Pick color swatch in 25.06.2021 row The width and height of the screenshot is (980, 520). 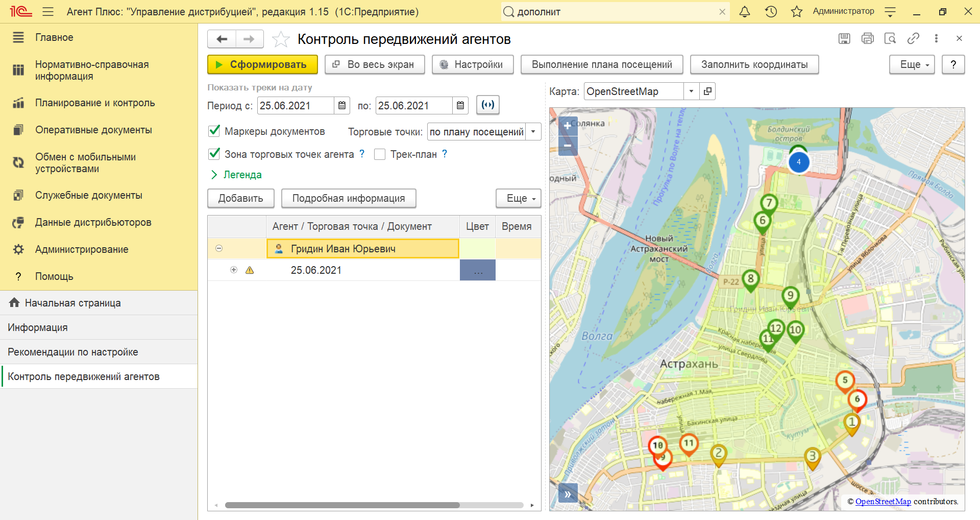pyautogui.click(x=478, y=270)
